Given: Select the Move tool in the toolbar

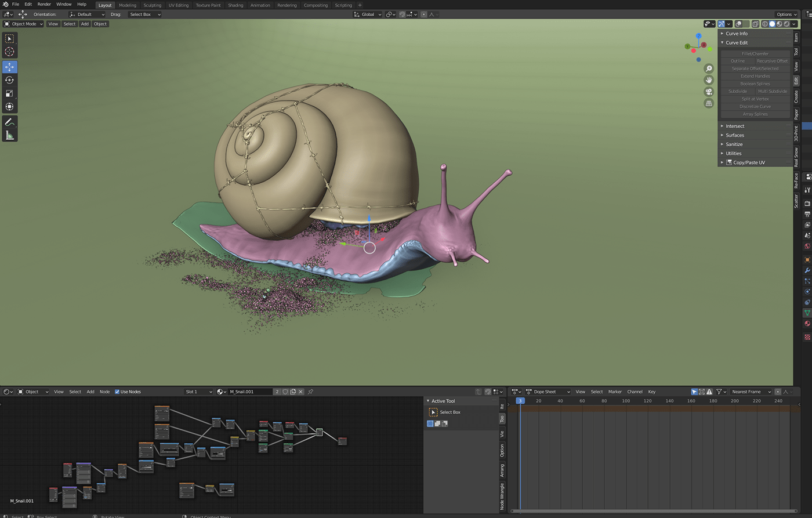Looking at the screenshot, I should [9, 67].
